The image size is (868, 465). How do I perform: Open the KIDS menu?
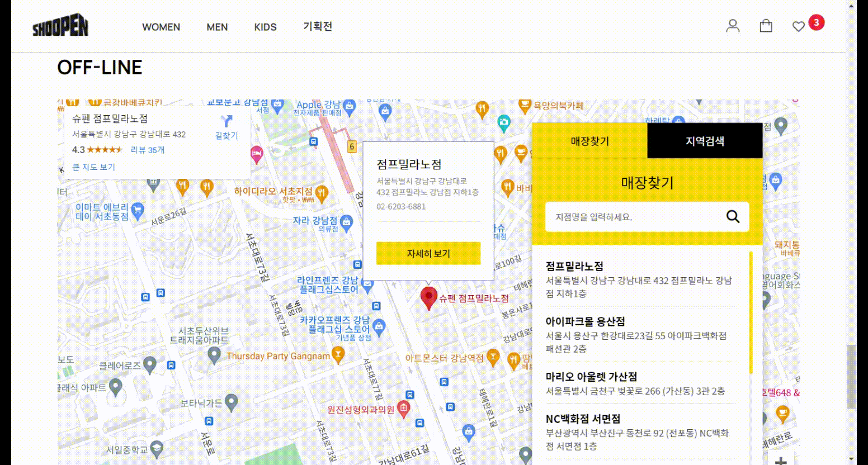[x=265, y=27]
